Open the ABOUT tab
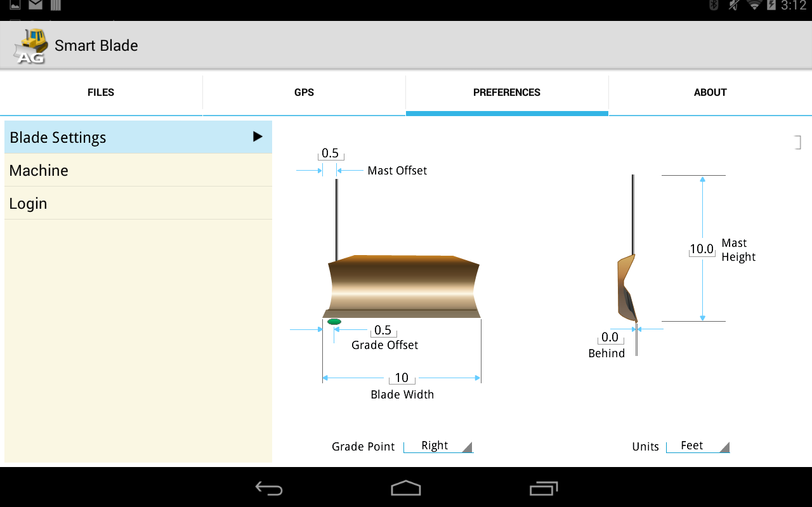 click(x=710, y=93)
